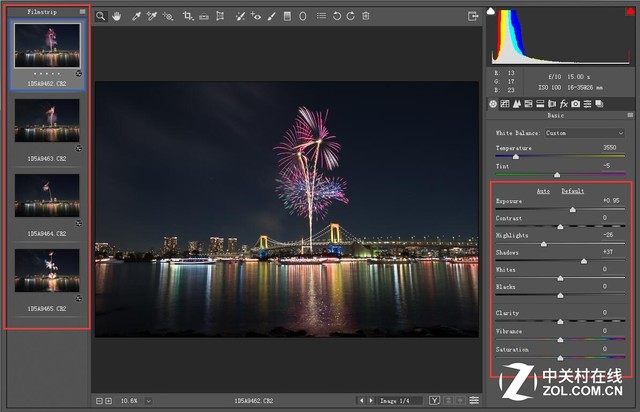
Task: Zoom in with the plus button
Action: tap(109, 401)
